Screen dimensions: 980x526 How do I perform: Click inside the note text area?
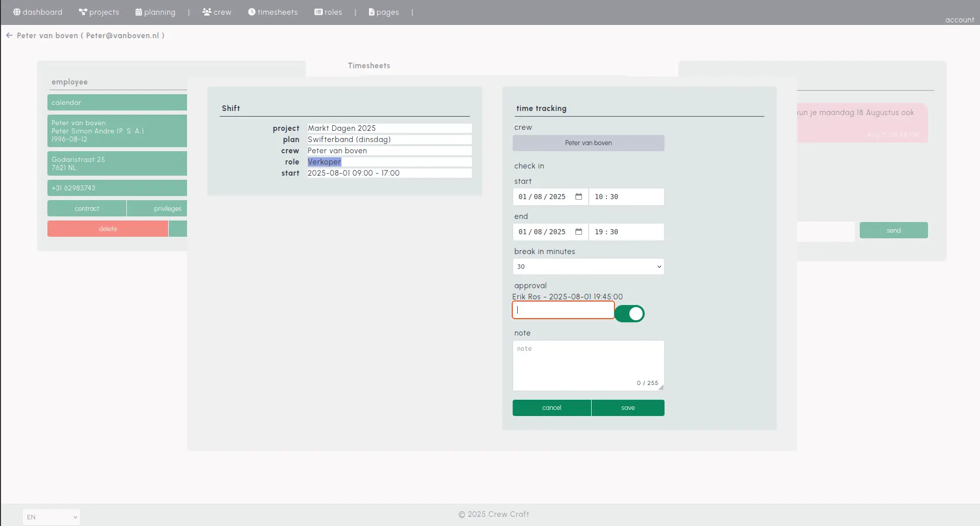tap(588, 365)
